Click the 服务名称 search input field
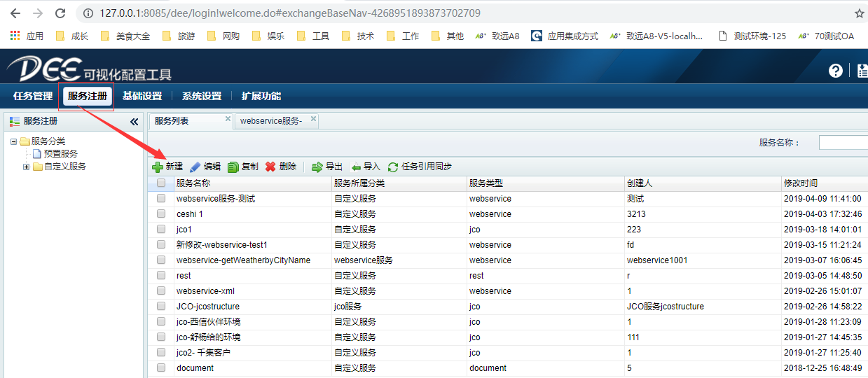 pyautogui.click(x=843, y=143)
